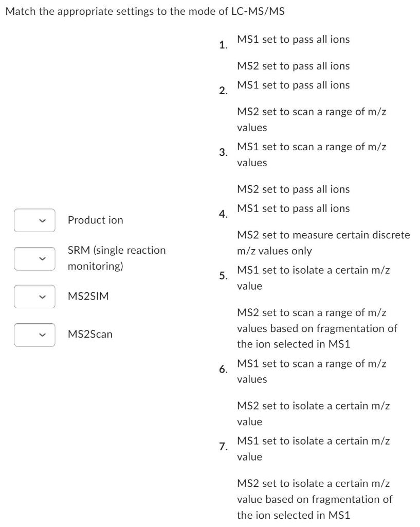Click option 5 text about fragmentation scan range

pyautogui.click(x=317, y=328)
